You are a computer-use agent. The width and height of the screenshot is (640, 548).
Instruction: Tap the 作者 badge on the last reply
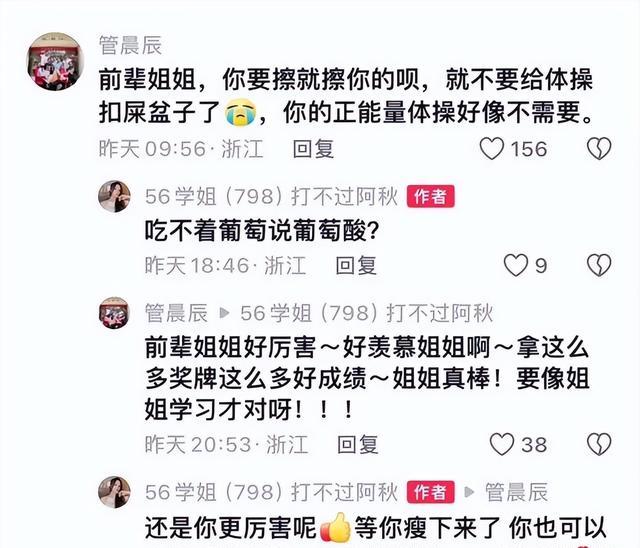(430, 492)
